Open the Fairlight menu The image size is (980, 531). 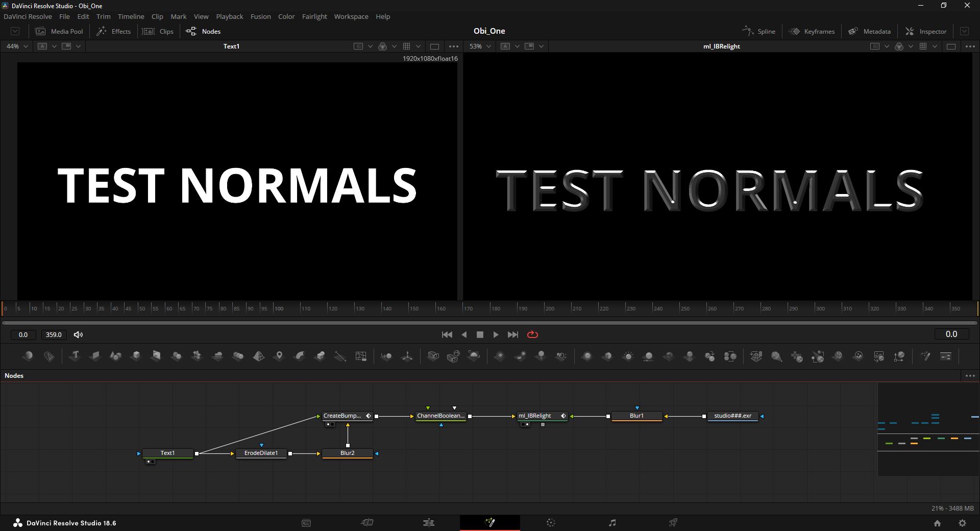(x=314, y=16)
